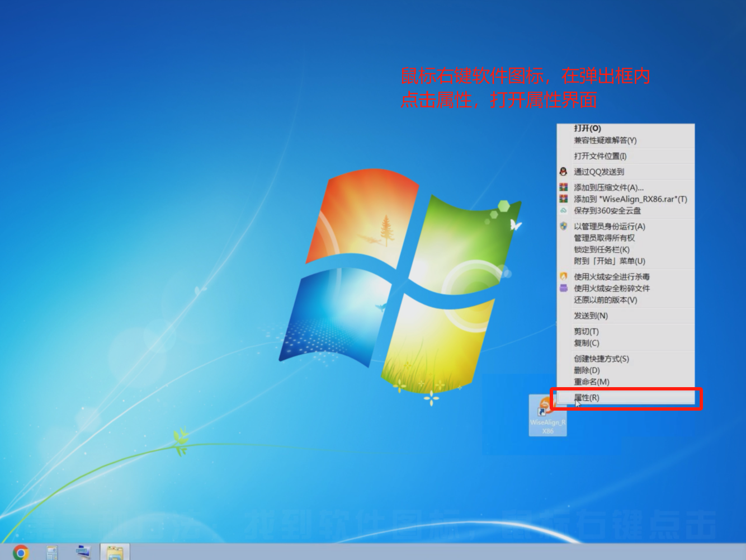Click 添加到压缩文件(A)... archive option
Screen dimensions: 746x560
[x=608, y=187]
